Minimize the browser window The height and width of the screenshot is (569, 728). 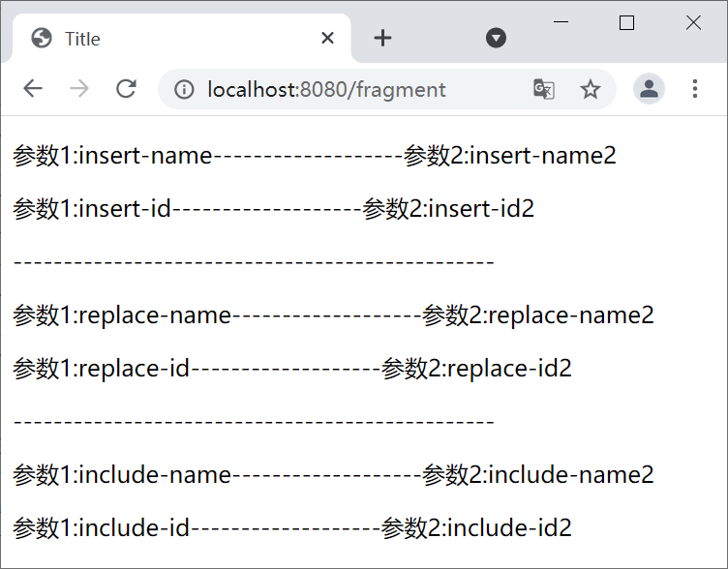pos(561,23)
